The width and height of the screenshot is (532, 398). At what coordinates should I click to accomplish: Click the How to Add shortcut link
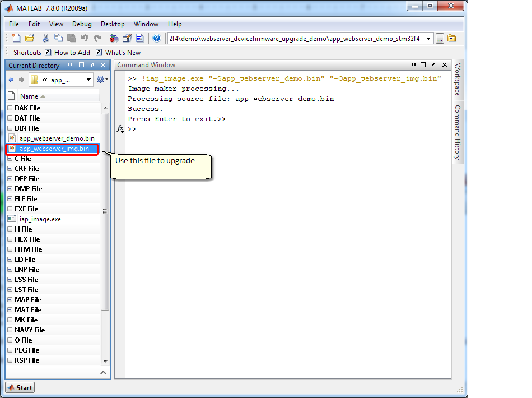[x=68, y=53]
